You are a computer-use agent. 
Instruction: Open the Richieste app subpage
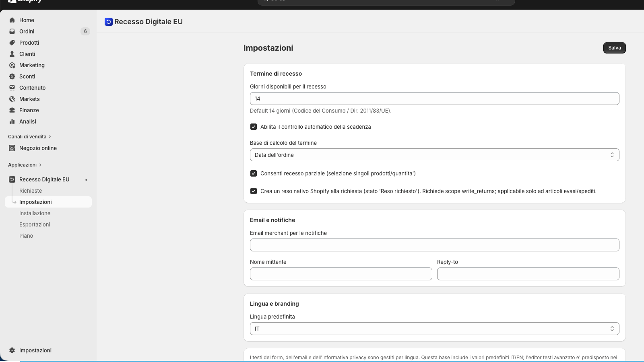coord(48,191)
